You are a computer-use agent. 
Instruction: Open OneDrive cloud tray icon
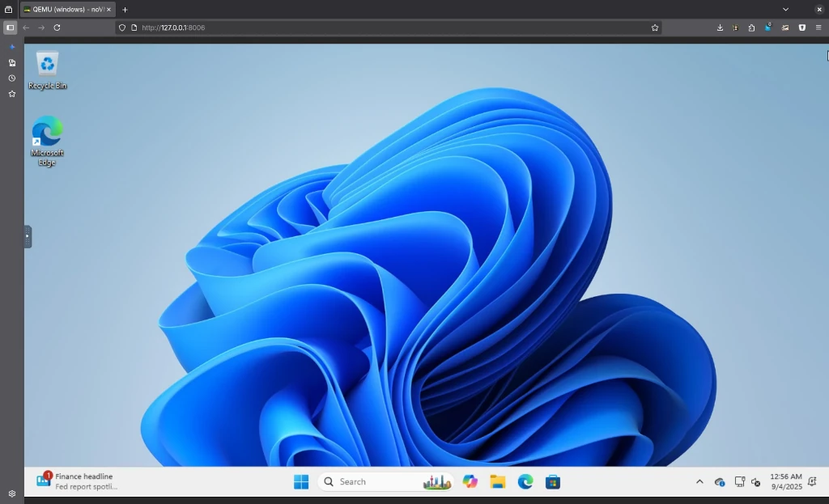coord(719,482)
